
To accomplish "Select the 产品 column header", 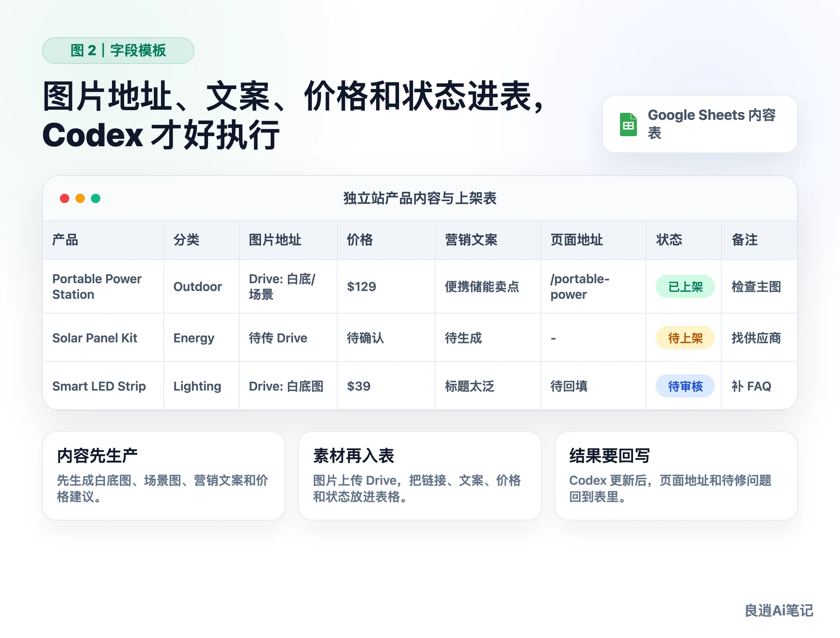I will [x=103, y=240].
